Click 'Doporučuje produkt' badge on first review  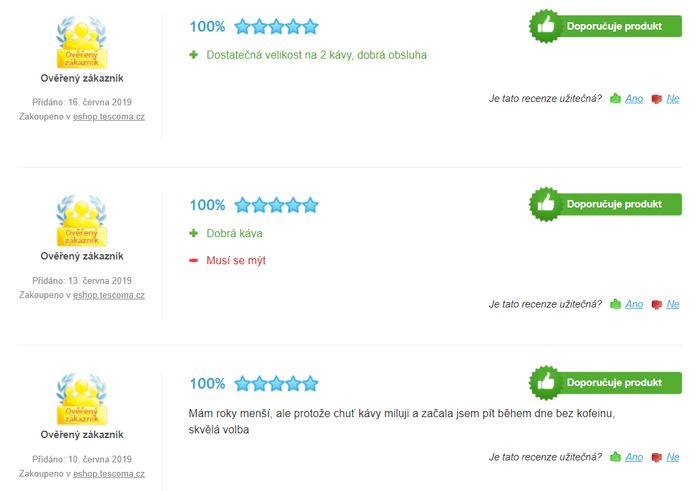pos(605,26)
